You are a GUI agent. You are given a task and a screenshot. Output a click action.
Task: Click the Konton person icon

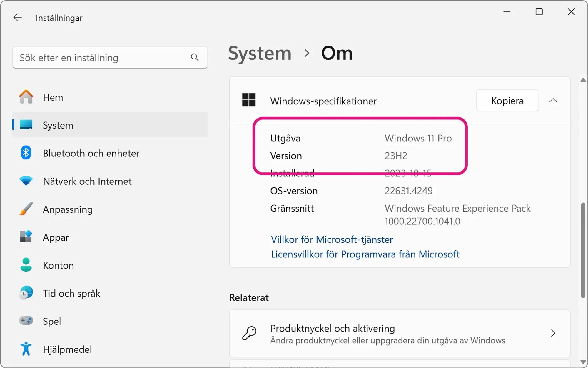coord(26,264)
